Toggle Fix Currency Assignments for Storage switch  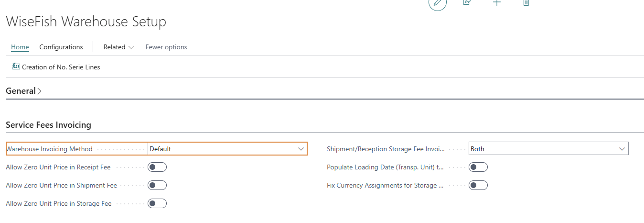click(x=478, y=185)
